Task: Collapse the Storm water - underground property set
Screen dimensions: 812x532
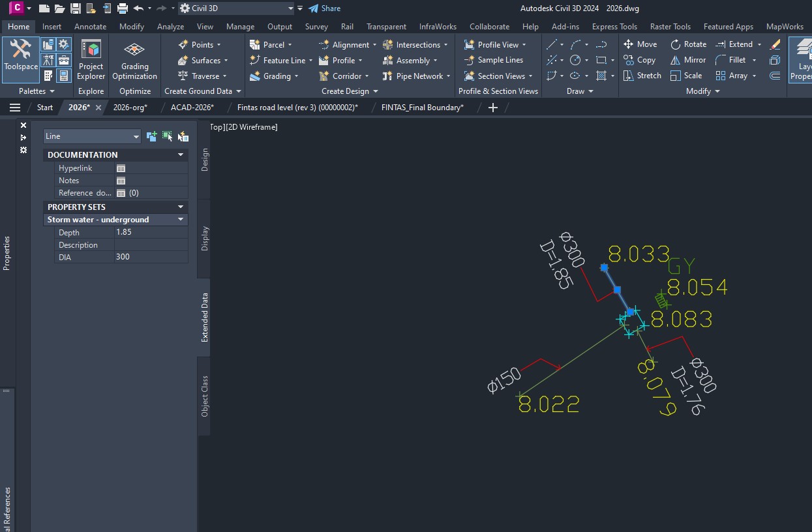Action: click(x=181, y=220)
